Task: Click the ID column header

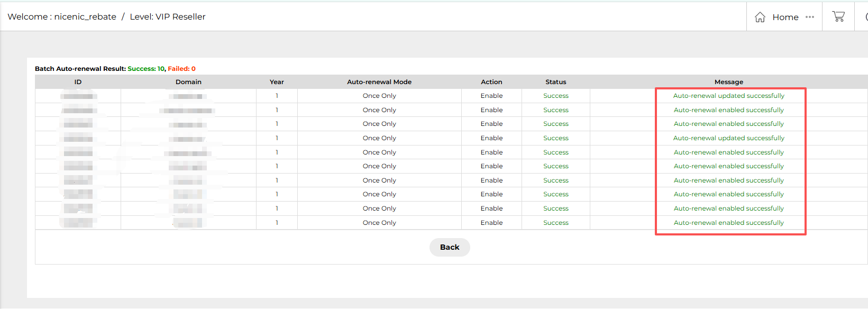Action: [x=78, y=82]
